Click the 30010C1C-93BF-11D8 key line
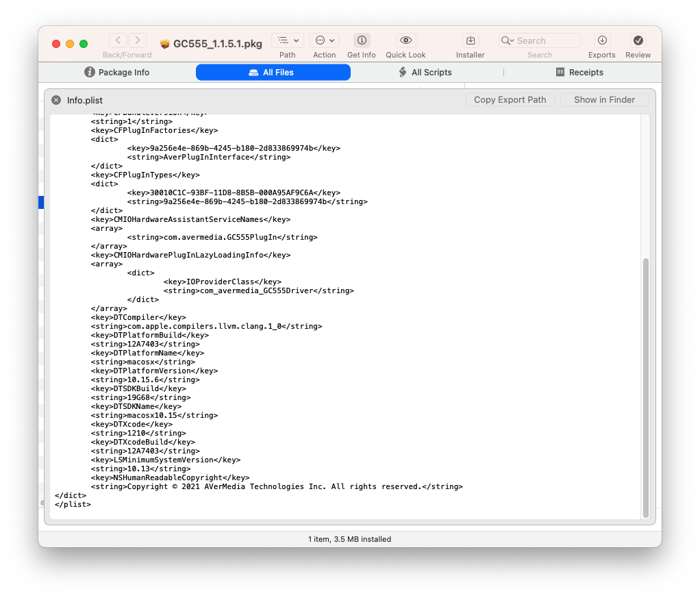700x598 pixels. 234,193
